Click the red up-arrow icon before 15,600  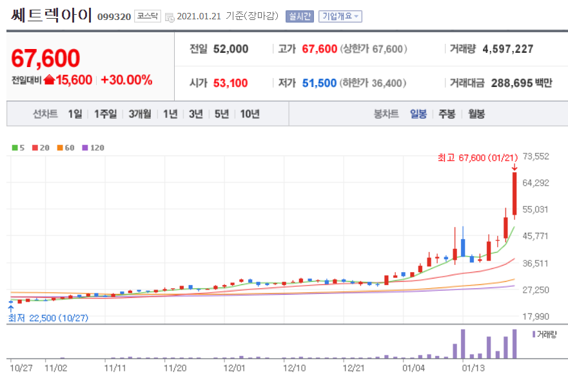tap(49, 80)
